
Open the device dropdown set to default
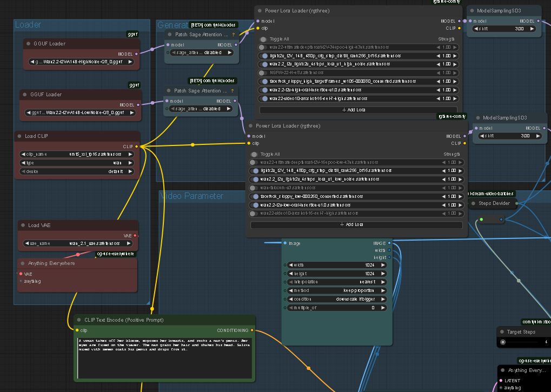[77, 171]
